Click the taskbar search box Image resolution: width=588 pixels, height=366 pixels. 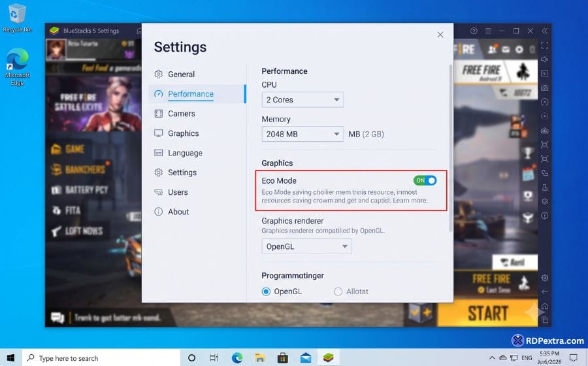tap(101, 358)
